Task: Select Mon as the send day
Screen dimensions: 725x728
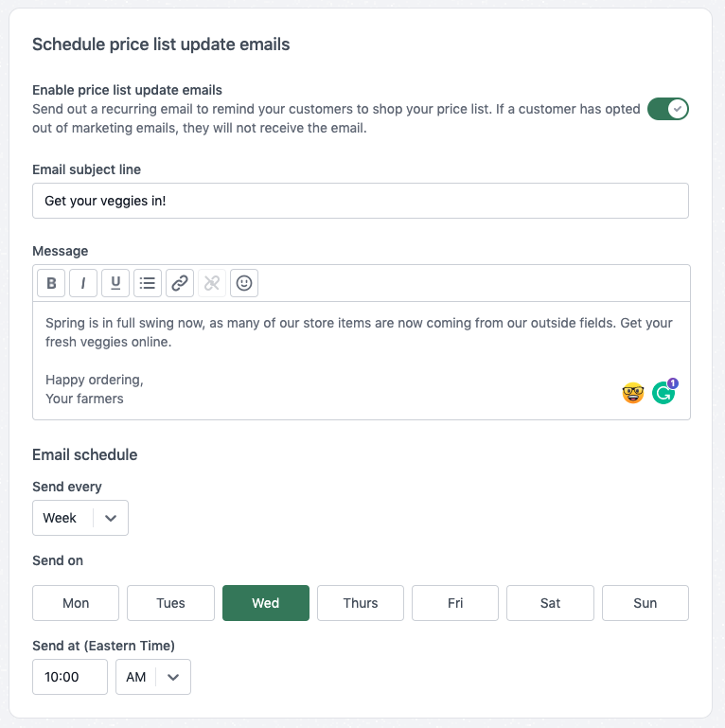Action: tap(76, 603)
